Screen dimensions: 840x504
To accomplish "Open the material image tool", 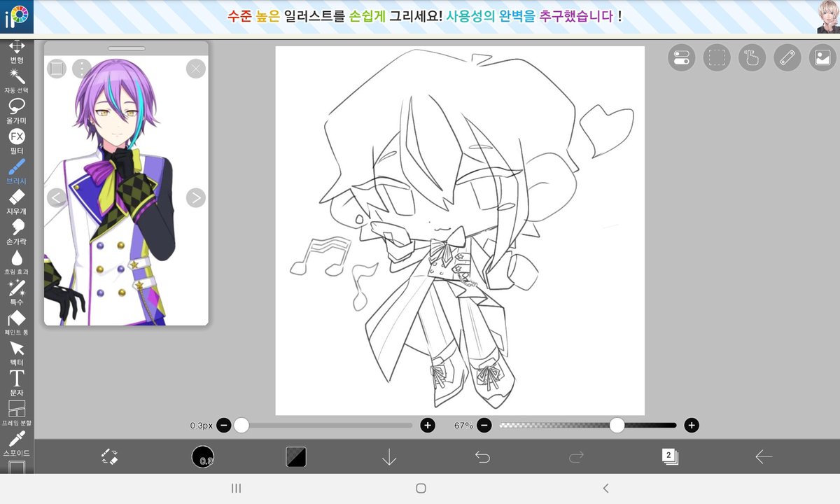I will click(x=823, y=57).
